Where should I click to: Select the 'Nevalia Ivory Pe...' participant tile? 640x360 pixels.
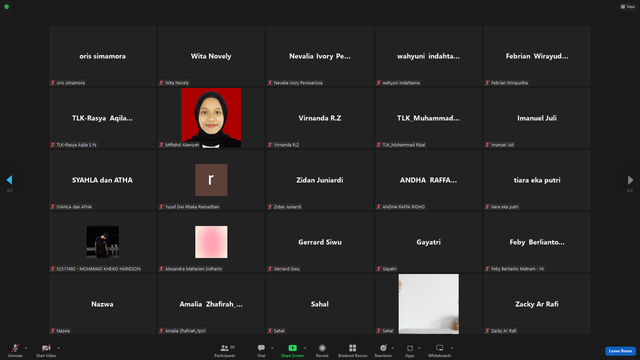tap(320, 56)
